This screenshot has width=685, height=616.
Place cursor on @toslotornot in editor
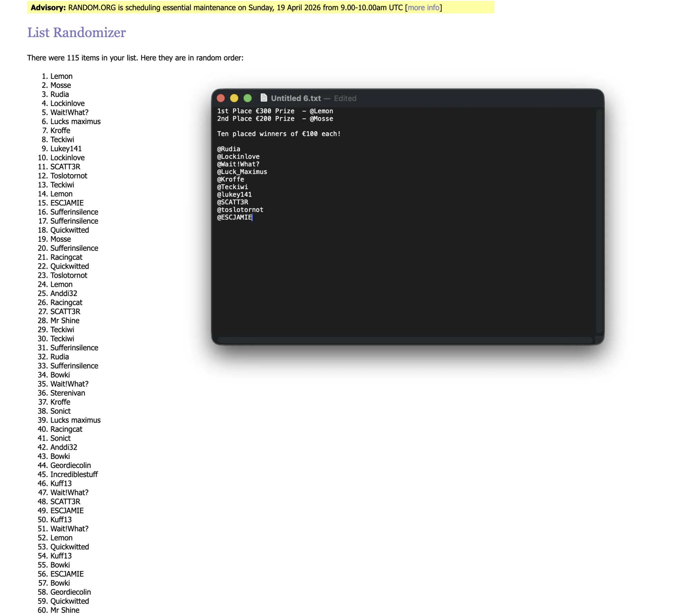coord(240,210)
